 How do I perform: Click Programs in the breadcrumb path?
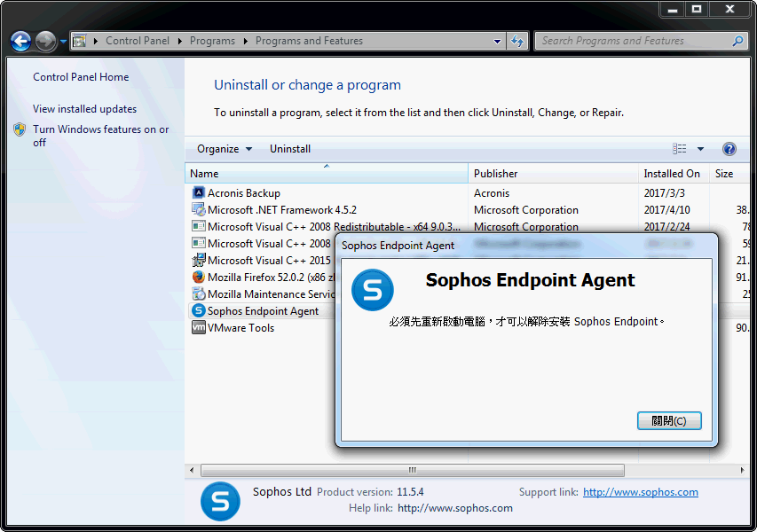[x=212, y=41]
